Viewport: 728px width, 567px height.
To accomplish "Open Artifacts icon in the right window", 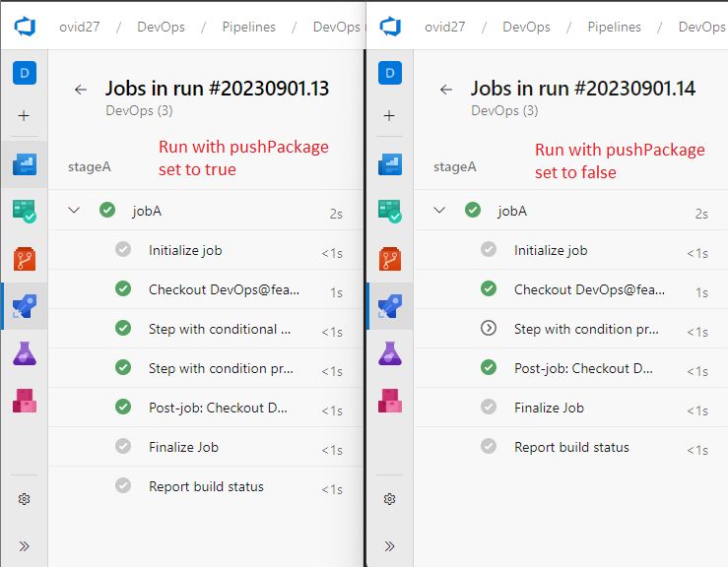I will tap(390, 401).
